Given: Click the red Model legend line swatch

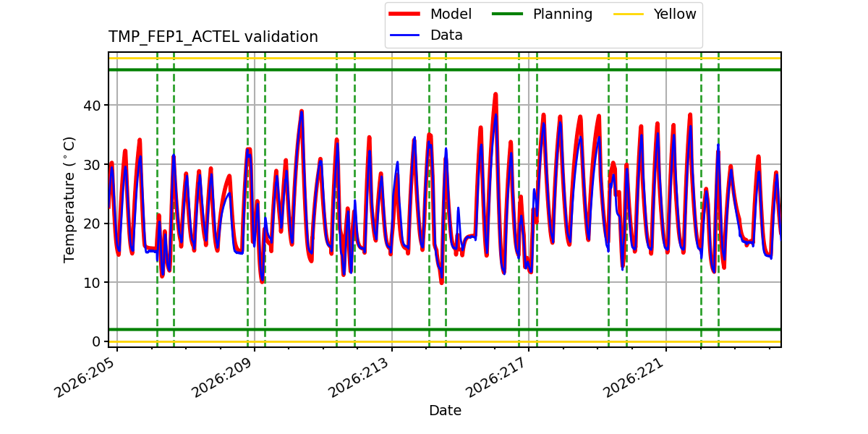Looking at the screenshot, I should [405, 14].
